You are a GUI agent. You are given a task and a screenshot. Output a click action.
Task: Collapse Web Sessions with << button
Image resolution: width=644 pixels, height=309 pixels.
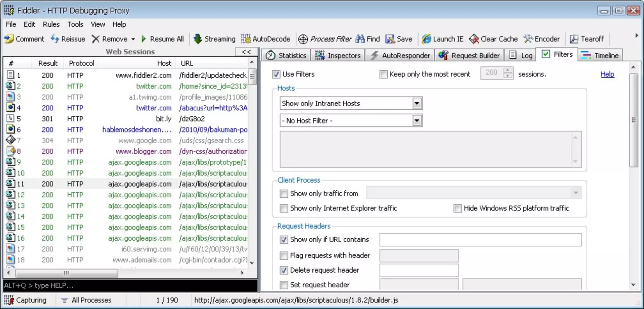246,52
